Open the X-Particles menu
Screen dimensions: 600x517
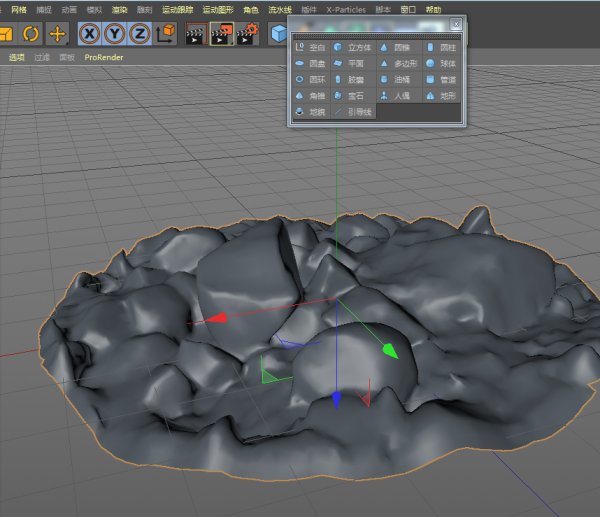tap(346, 10)
